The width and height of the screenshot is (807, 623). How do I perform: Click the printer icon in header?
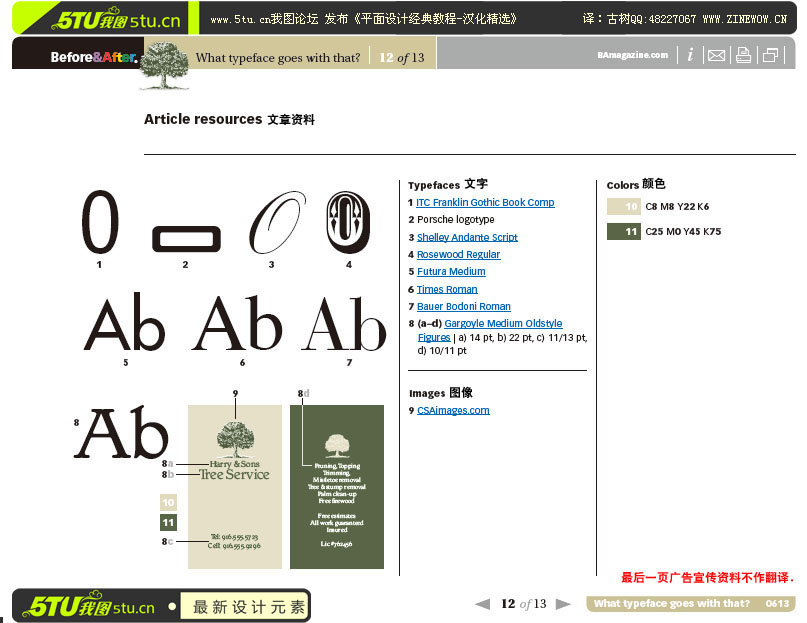(743, 55)
